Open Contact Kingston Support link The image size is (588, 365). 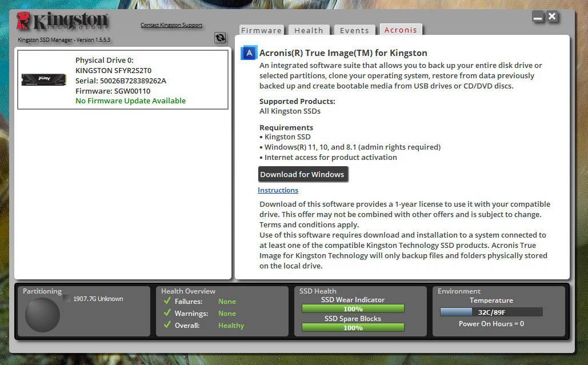click(x=171, y=25)
